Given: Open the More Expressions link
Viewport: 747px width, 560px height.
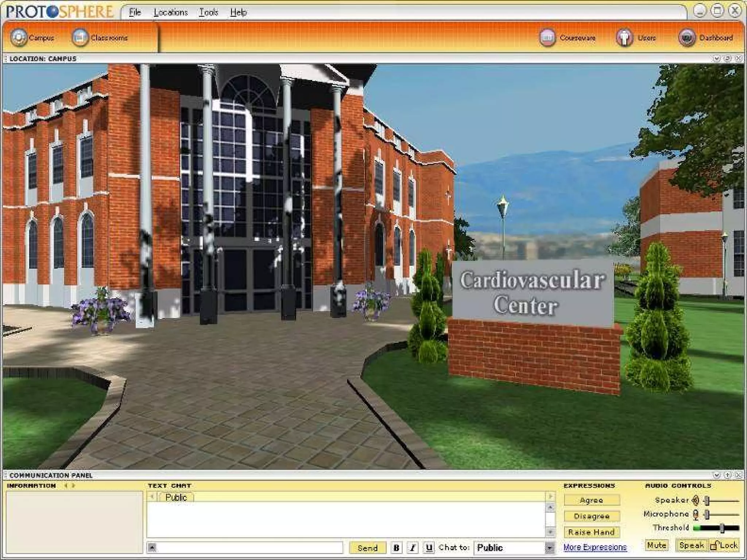Looking at the screenshot, I should point(595,547).
